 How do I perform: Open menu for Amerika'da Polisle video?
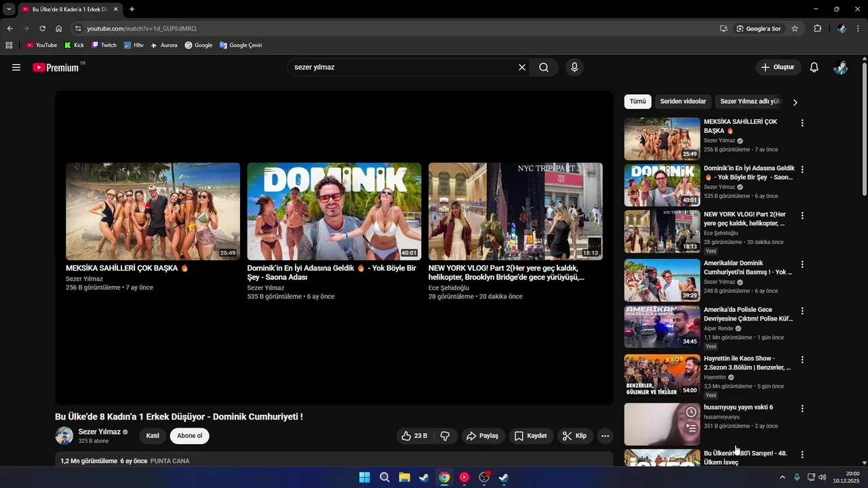tap(802, 311)
